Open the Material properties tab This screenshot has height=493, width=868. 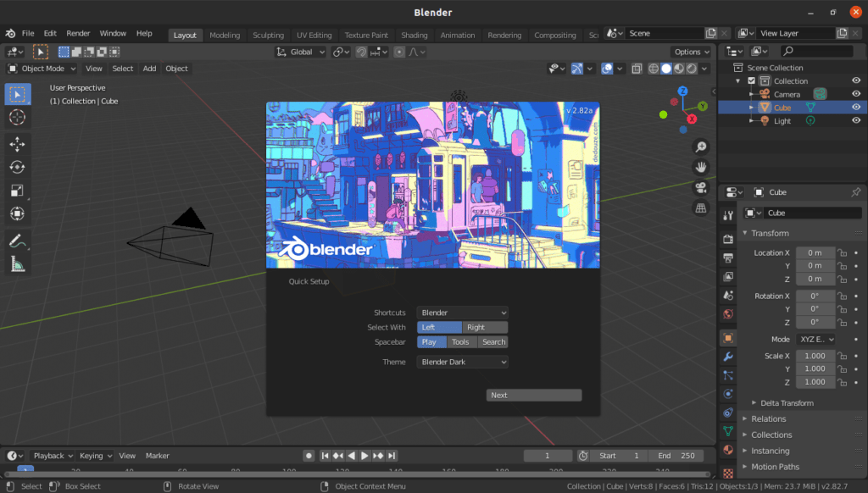click(x=728, y=450)
